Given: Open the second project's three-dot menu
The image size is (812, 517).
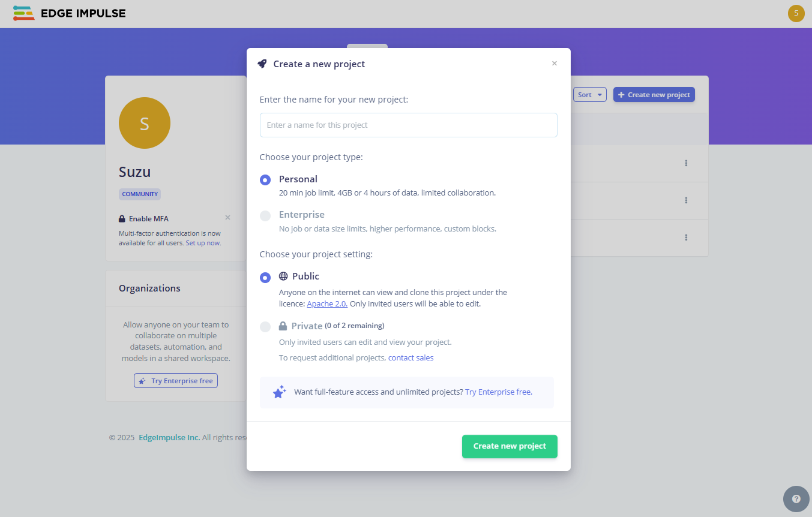Looking at the screenshot, I should pos(686,200).
